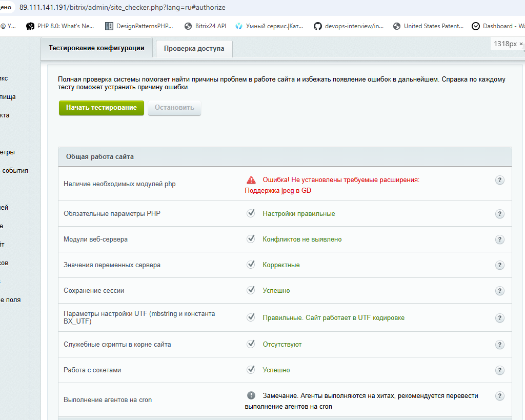
Task: Click the GitHub icon of devops-interview bookmark
Action: (317, 26)
